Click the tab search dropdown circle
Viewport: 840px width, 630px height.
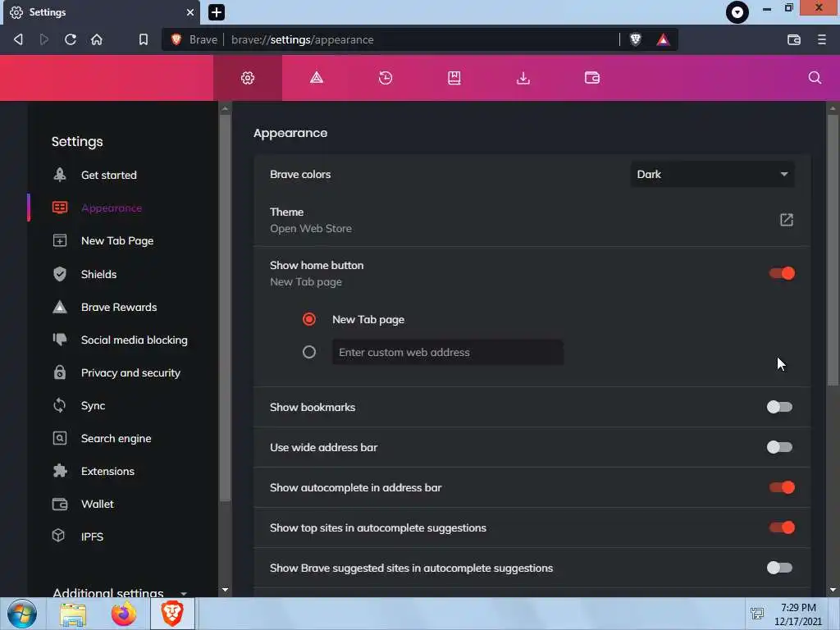click(737, 11)
